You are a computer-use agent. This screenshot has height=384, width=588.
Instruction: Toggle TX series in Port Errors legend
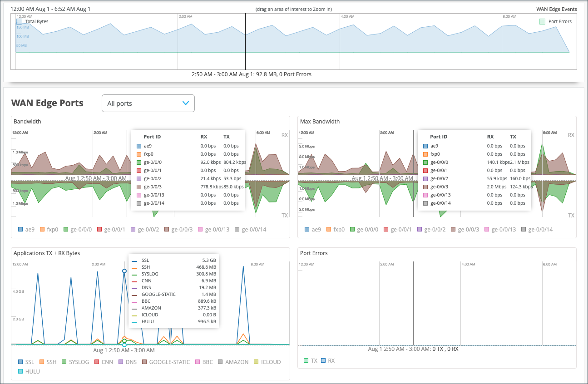310,360
